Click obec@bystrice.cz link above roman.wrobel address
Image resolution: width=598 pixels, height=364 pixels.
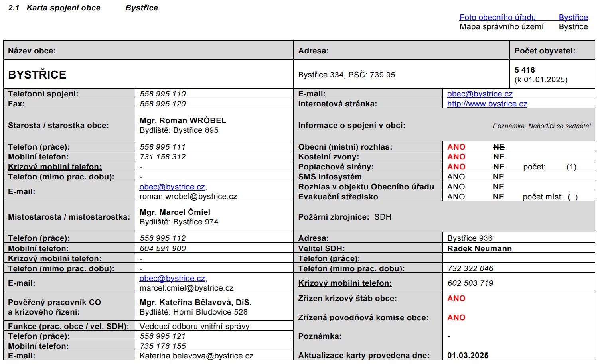(x=172, y=187)
